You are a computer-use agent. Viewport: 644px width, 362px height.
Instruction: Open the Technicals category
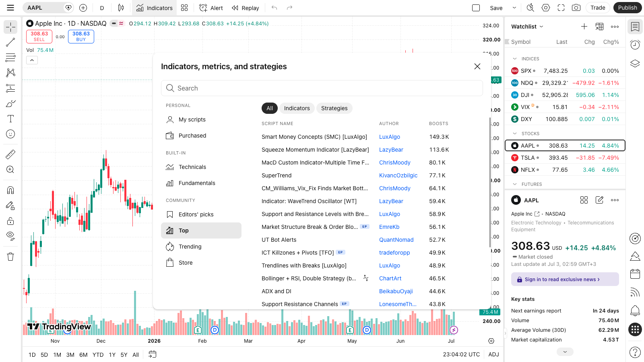pyautogui.click(x=201, y=167)
